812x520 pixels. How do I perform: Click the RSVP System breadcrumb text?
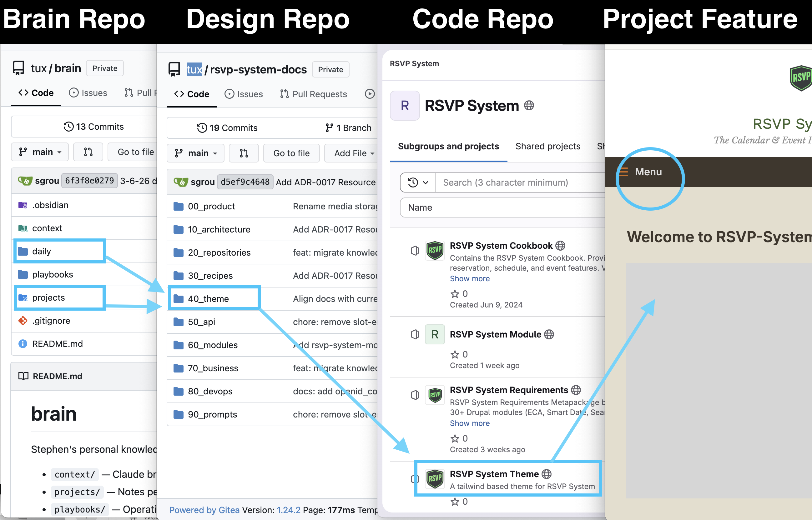click(415, 64)
